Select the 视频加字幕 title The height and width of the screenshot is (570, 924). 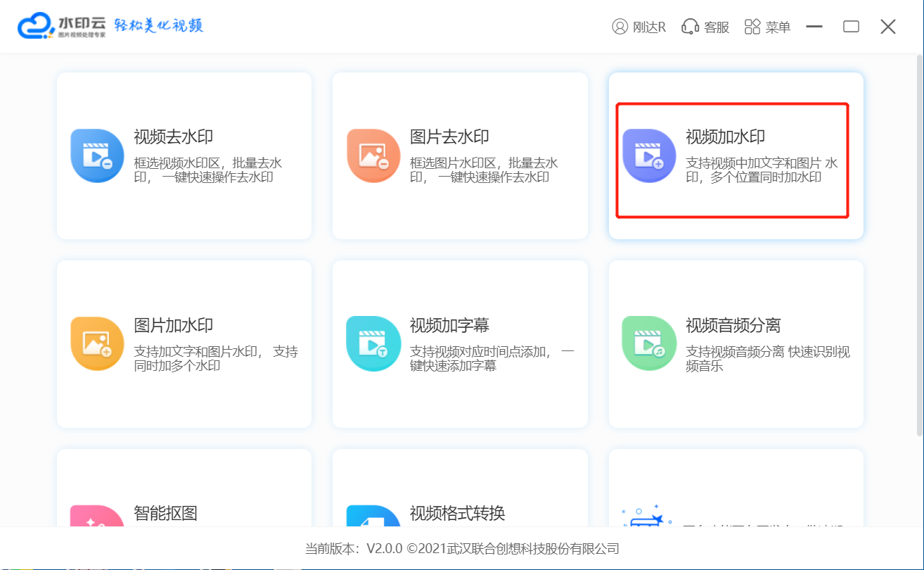[x=449, y=326]
